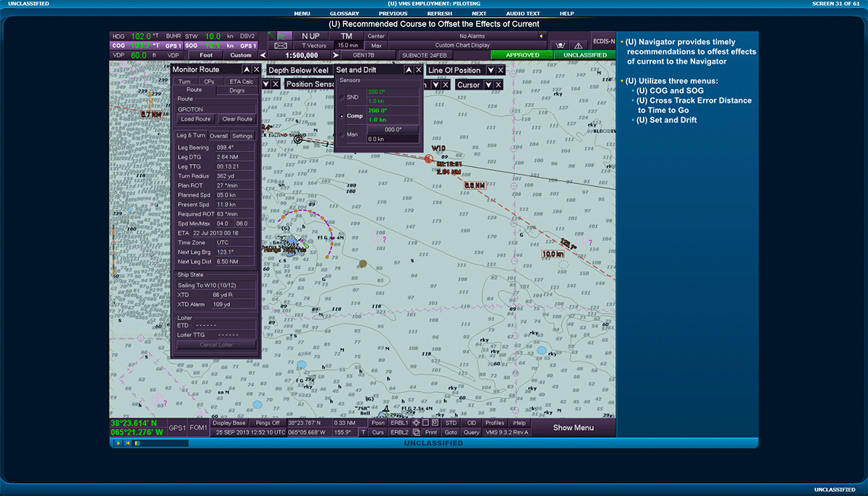Open the Custom Chart Display dropdown
Viewport: 868px width, 496px height.
(x=467, y=46)
